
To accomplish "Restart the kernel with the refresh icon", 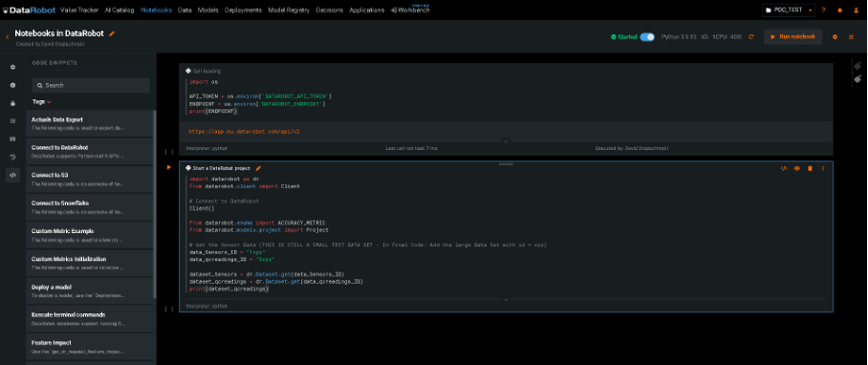I will 751,37.
